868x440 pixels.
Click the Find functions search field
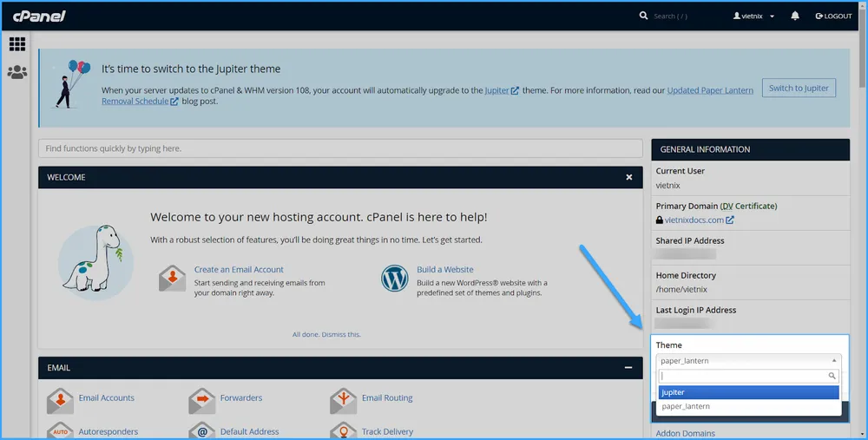tap(339, 148)
